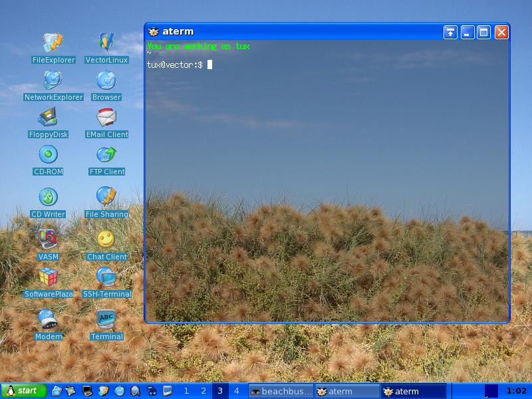Open the FloppyDisk desktop icon
The width and height of the screenshot is (532, 399).
[x=48, y=118]
